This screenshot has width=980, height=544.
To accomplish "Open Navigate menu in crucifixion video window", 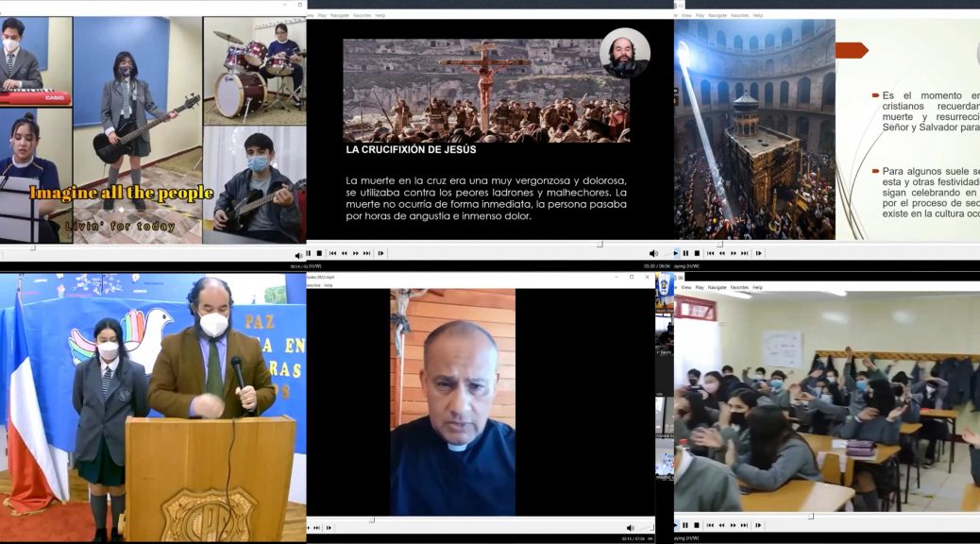I will [x=340, y=15].
